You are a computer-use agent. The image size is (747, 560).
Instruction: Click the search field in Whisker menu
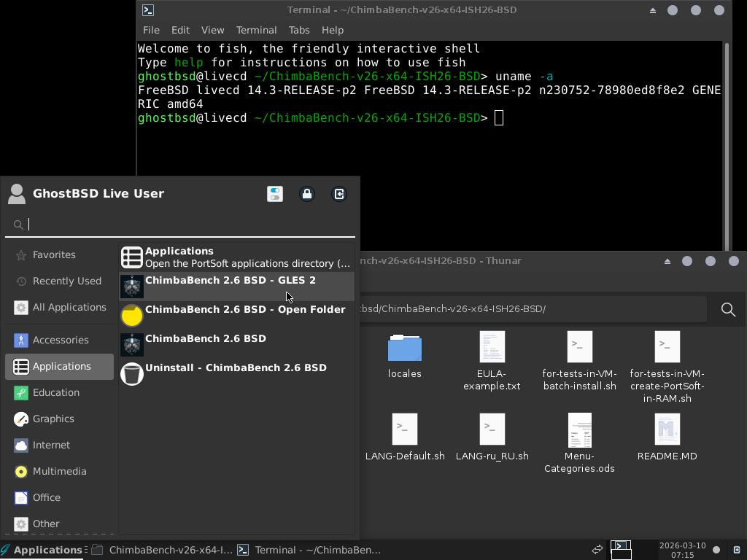click(180, 225)
